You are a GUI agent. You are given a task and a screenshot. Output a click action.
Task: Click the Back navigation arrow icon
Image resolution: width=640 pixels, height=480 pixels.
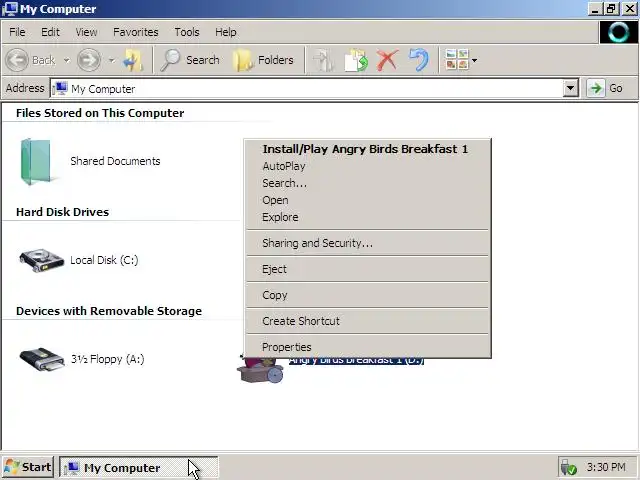click(x=17, y=60)
